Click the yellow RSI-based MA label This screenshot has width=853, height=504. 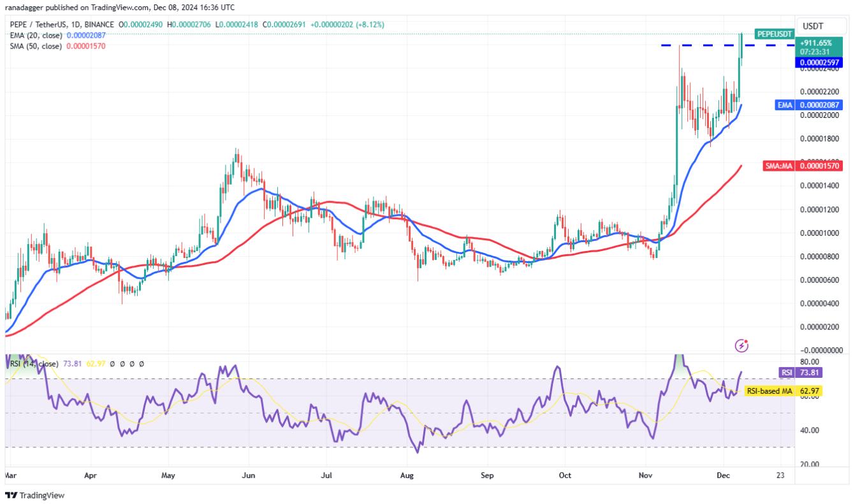point(768,391)
